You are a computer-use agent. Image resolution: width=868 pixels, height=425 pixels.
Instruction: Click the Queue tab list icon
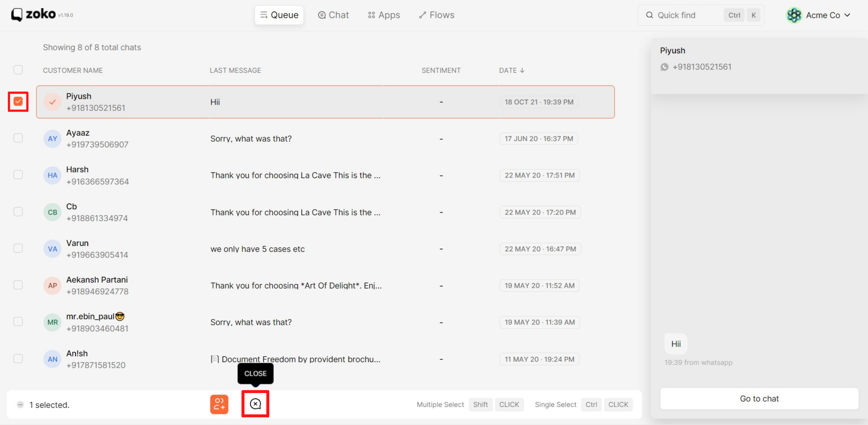pyautogui.click(x=263, y=15)
